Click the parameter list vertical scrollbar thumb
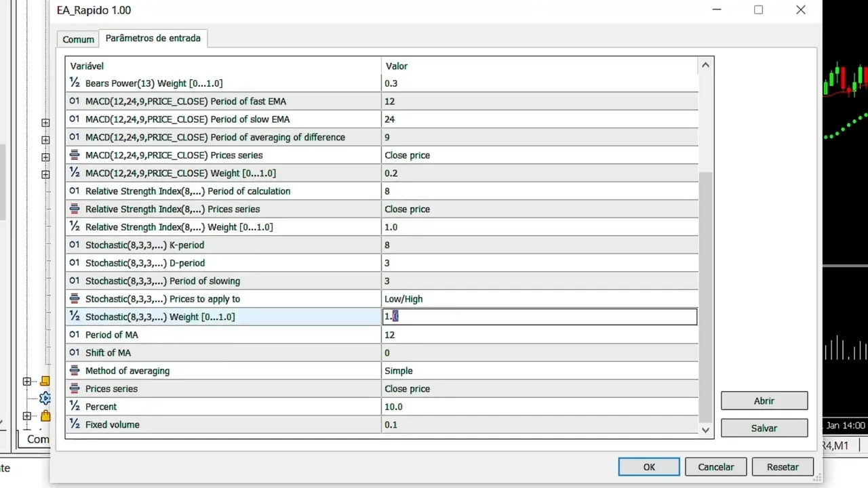 coord(705,296)
